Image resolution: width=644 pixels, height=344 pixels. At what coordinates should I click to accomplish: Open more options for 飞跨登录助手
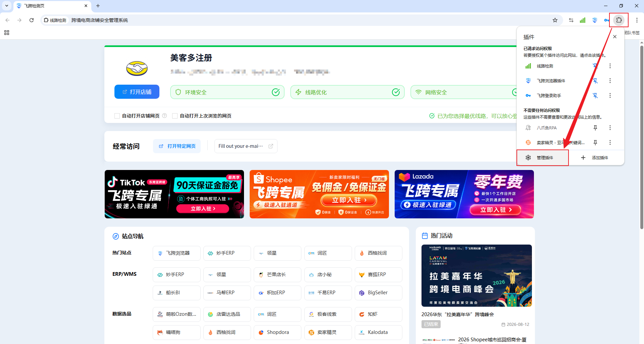[610, 96]
